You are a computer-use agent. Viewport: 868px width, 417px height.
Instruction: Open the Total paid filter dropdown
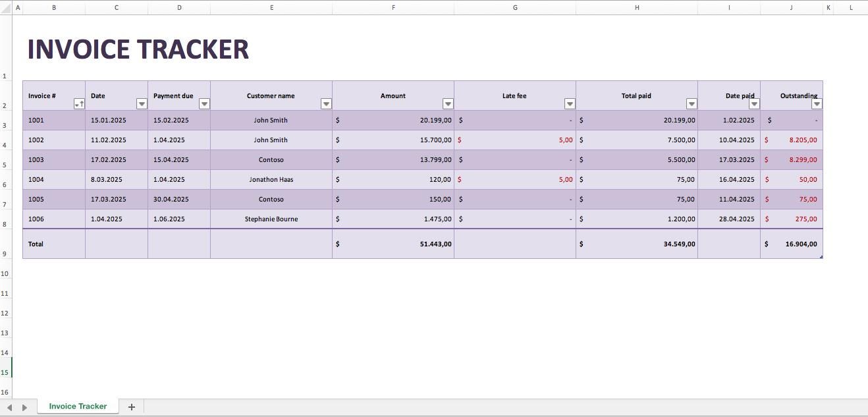pyautogui.click(x=692, y=104)
